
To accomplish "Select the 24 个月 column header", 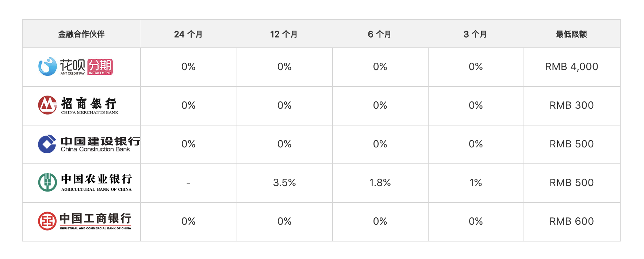I will (x=188, y=34).
